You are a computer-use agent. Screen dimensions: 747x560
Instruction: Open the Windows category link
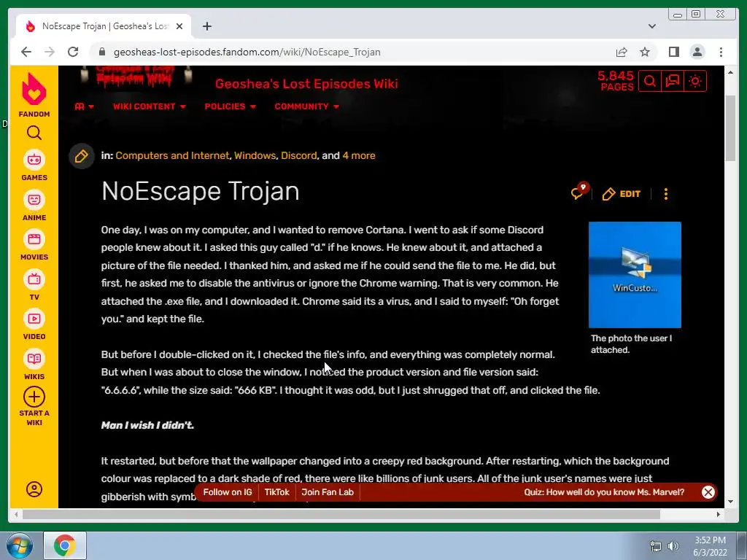(x=255, y=156)
